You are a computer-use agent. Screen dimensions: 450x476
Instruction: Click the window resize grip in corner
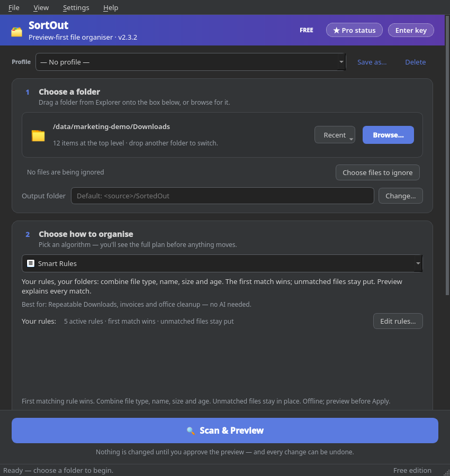[x=446, y=473]
